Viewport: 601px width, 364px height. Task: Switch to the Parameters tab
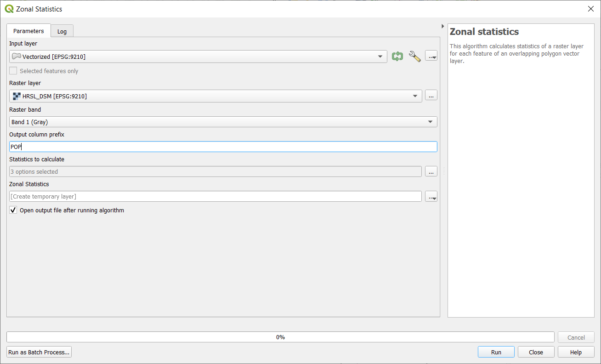[x=28, y=31]
